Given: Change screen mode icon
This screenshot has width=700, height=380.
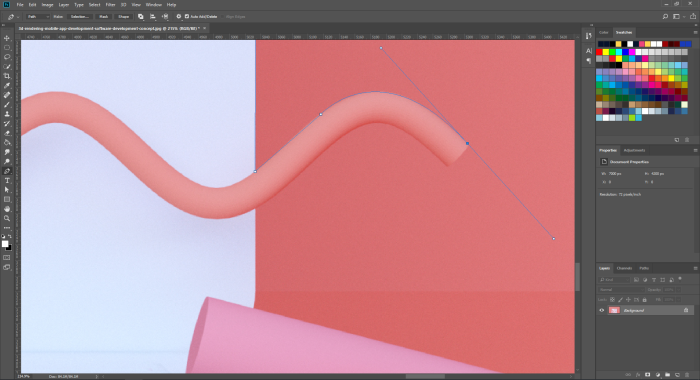Looking at the screenshot, I should (7, 267).
